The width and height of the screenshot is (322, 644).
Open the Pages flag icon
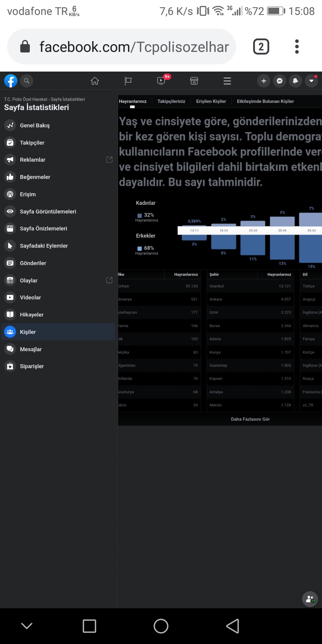(x=128, y=81)
